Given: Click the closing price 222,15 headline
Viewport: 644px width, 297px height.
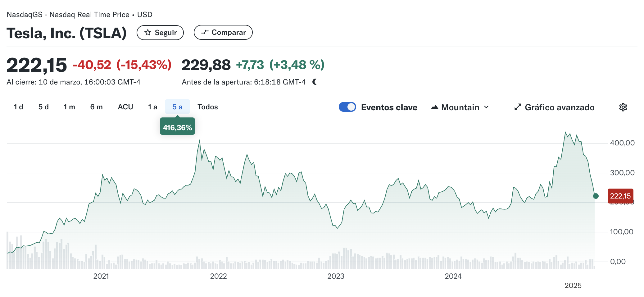Looking at the screenshot, I should (37, 65).
